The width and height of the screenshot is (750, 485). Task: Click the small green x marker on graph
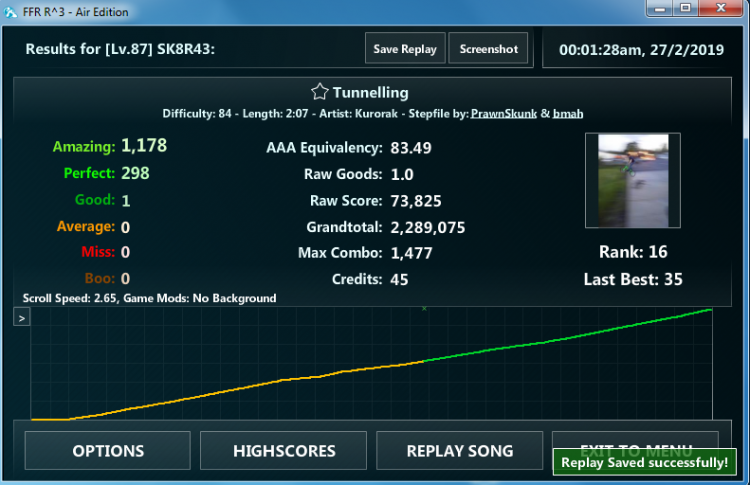pyautogui.click(x=424, y=308)
